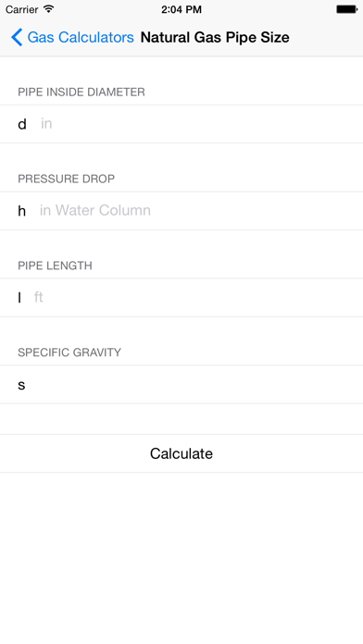Screen dimensions: 363x644
Task: Tap the s variable label
Action: click(x=21, y=385)
